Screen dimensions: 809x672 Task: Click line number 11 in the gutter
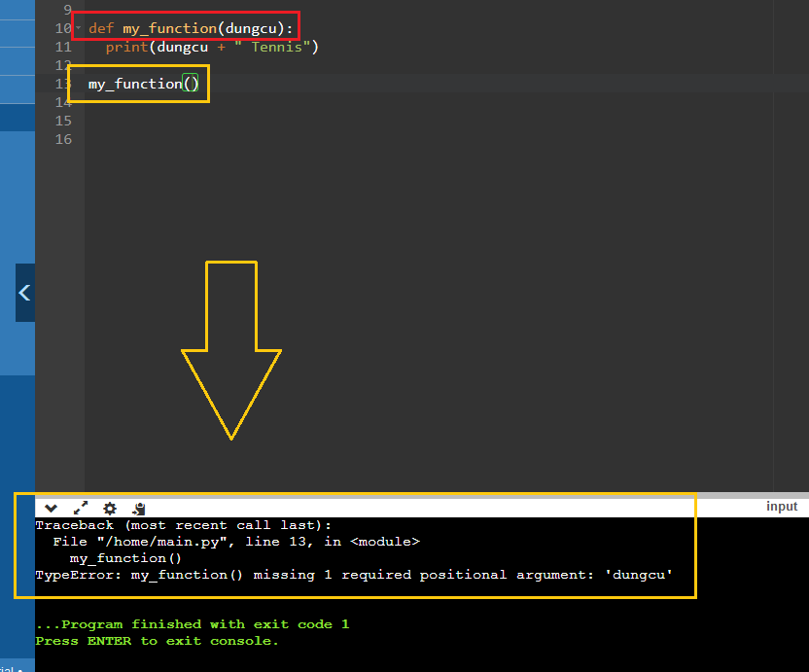point(63,47)
